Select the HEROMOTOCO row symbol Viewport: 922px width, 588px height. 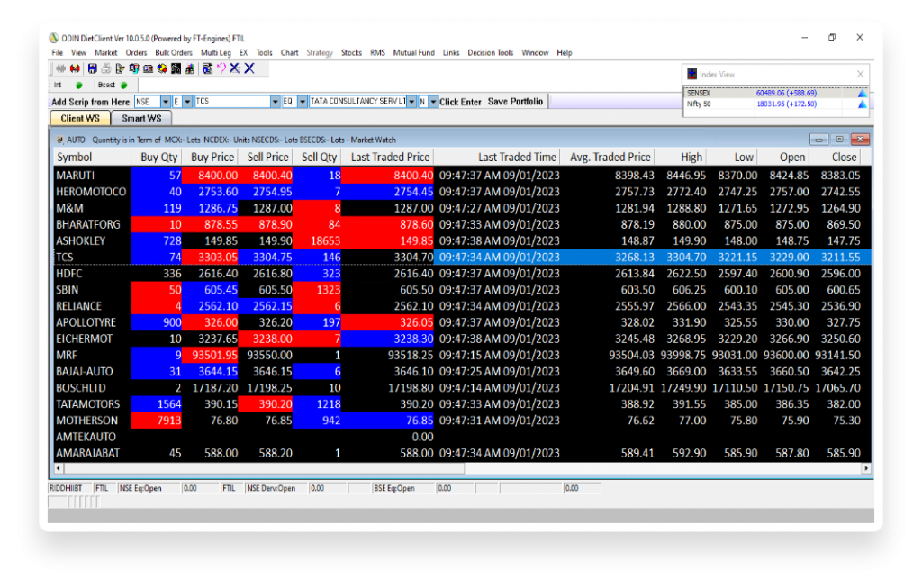point(91,192)
